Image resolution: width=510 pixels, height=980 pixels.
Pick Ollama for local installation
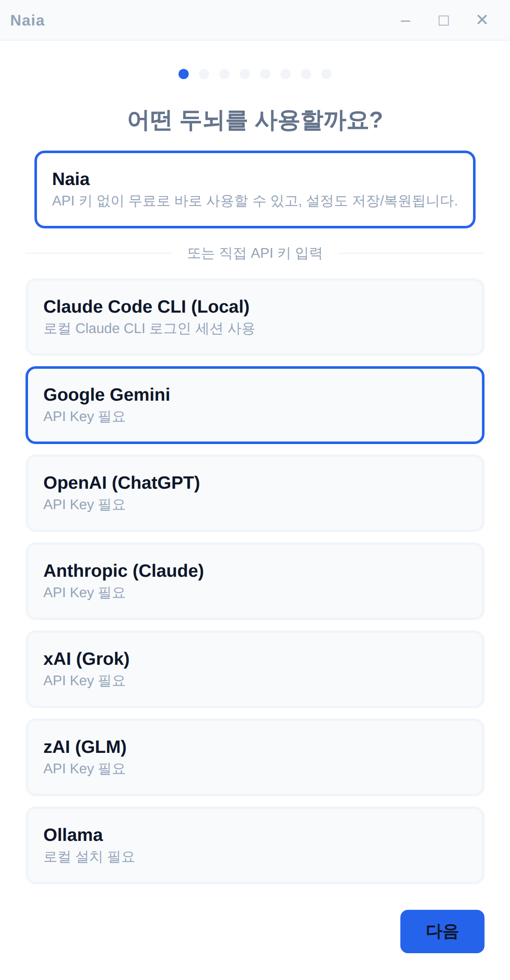click(255, 844)
